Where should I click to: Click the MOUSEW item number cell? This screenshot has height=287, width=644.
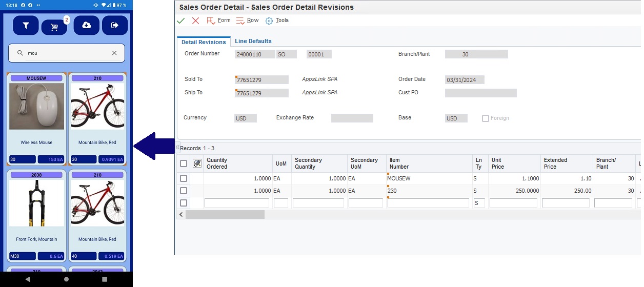coord(429,178)
